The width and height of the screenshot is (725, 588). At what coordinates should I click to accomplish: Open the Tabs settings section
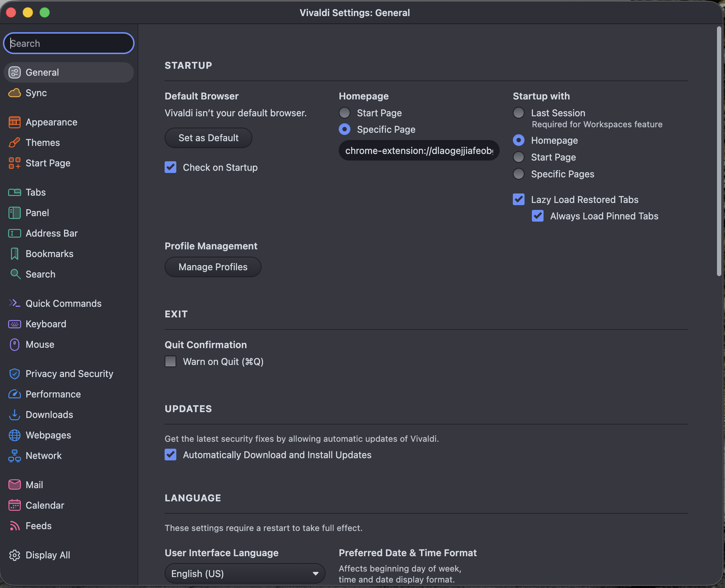pos(35,192)
